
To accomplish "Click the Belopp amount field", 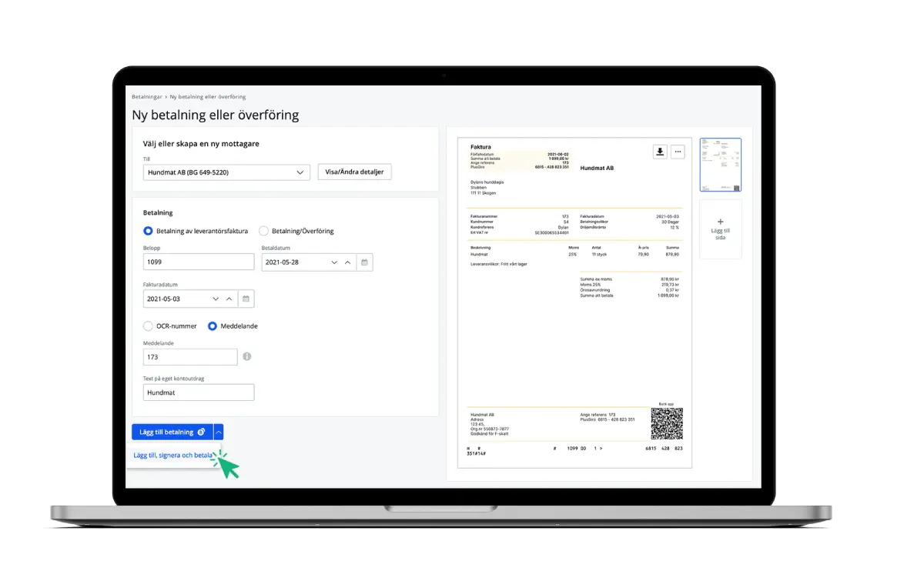I will click(x=199, y=262).
